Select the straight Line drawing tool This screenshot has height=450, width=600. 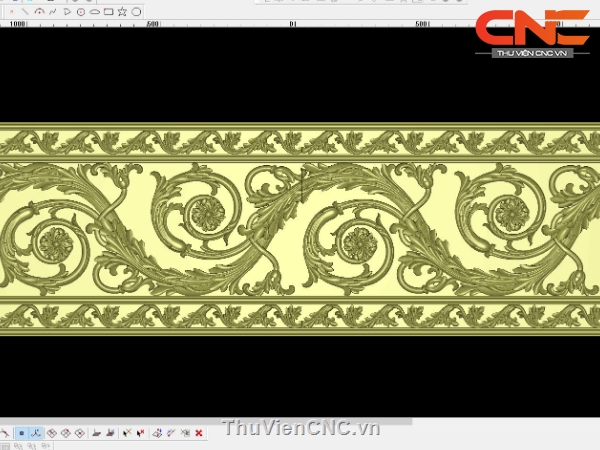pyautogui.click(x=25, y=12)
